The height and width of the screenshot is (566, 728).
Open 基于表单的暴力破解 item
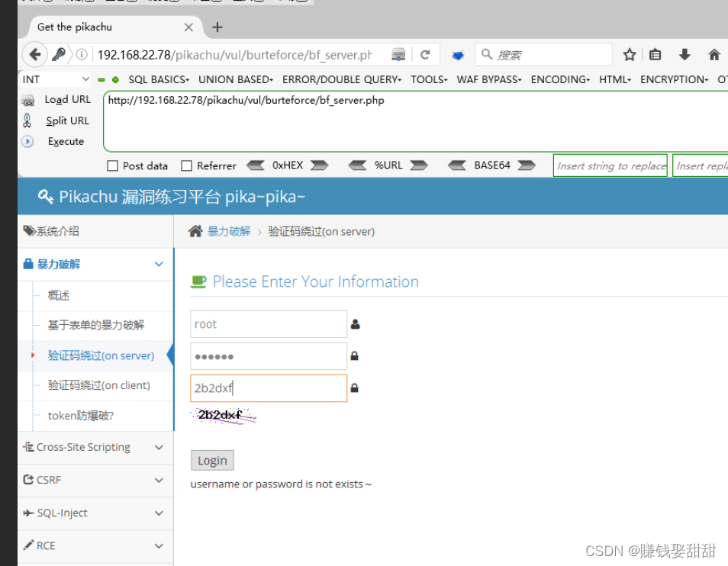point(96,325)
